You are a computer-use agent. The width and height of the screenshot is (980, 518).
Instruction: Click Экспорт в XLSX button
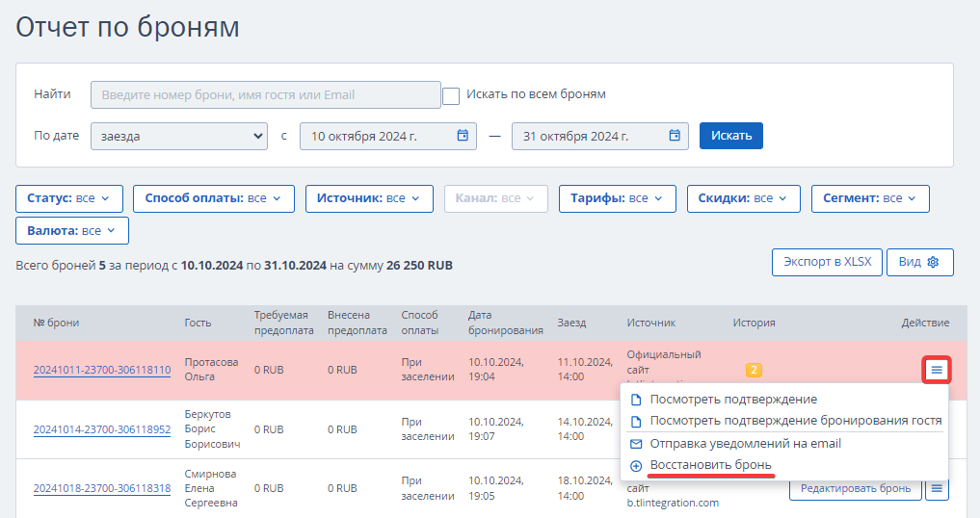click(x=827, y=262)
